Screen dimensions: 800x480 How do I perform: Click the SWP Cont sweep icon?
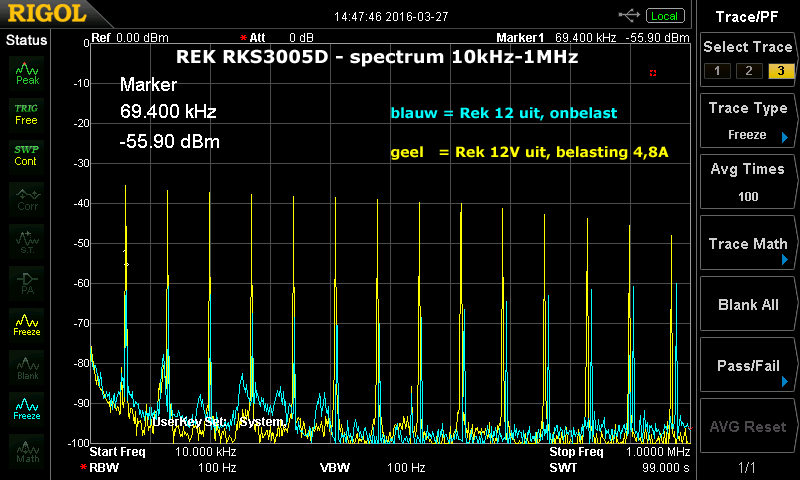pos(26,156)
